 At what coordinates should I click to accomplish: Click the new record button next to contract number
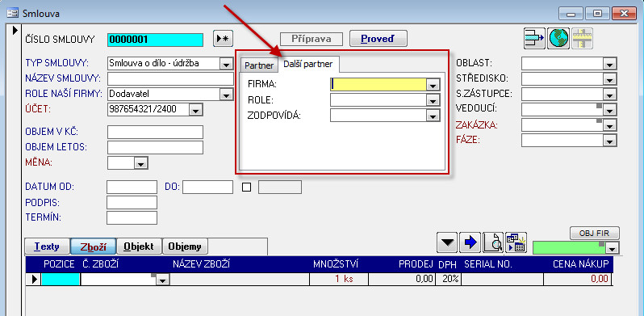pyautogui.click(x=223, y=39)
